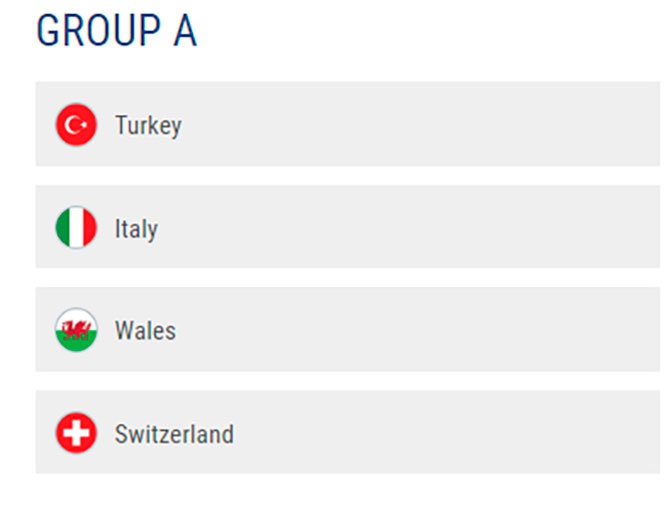Open the Italy team name link
Screen dimensions: 672x511
point(136,228)
